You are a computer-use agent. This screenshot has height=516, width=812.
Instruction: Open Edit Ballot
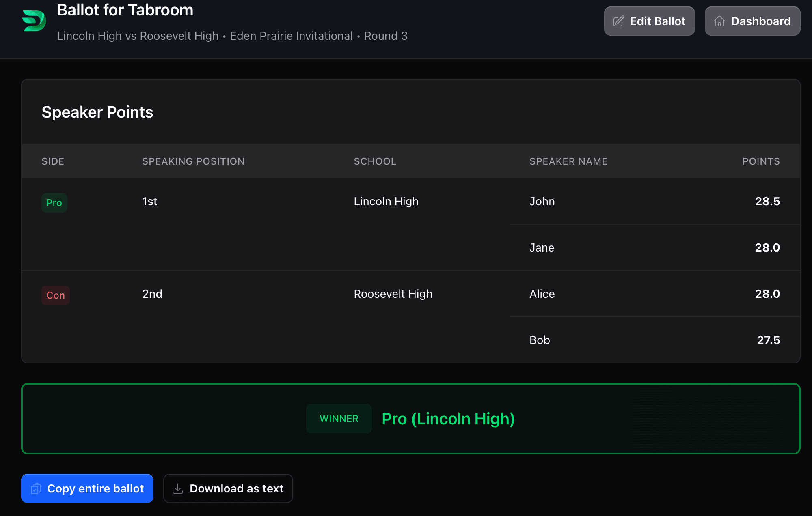650,21
